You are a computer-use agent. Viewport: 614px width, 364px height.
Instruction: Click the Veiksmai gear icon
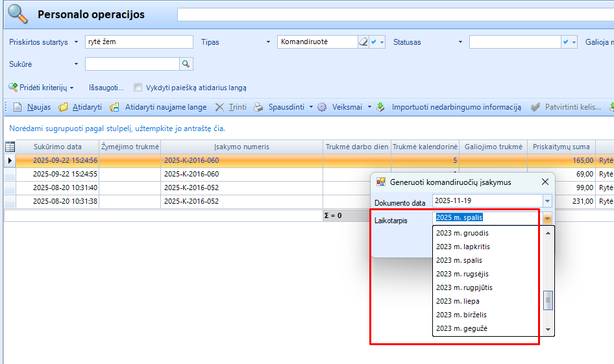point(322,107)
